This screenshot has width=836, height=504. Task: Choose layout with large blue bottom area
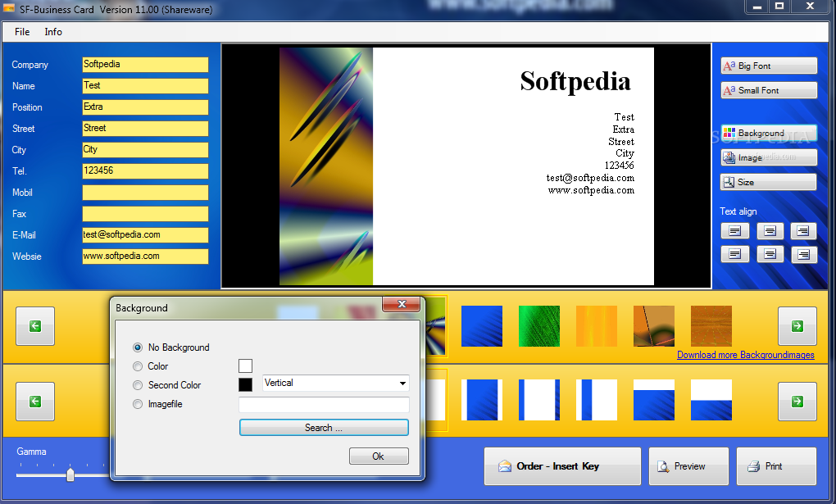click(x=654, y=400)
